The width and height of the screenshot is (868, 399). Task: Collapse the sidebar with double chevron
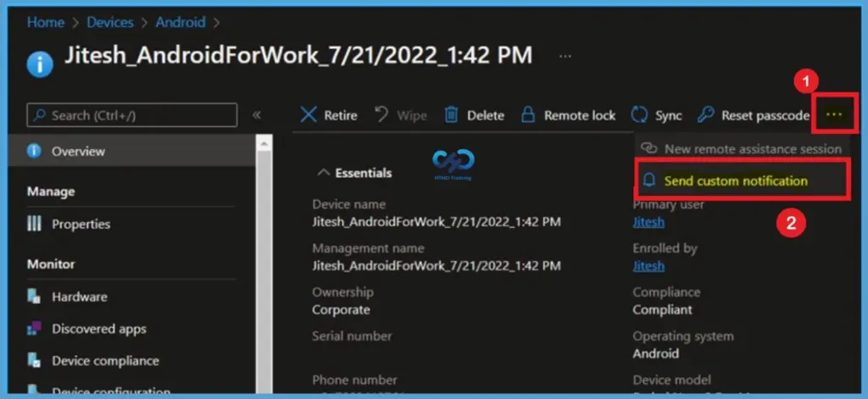(x=256, y=115)
